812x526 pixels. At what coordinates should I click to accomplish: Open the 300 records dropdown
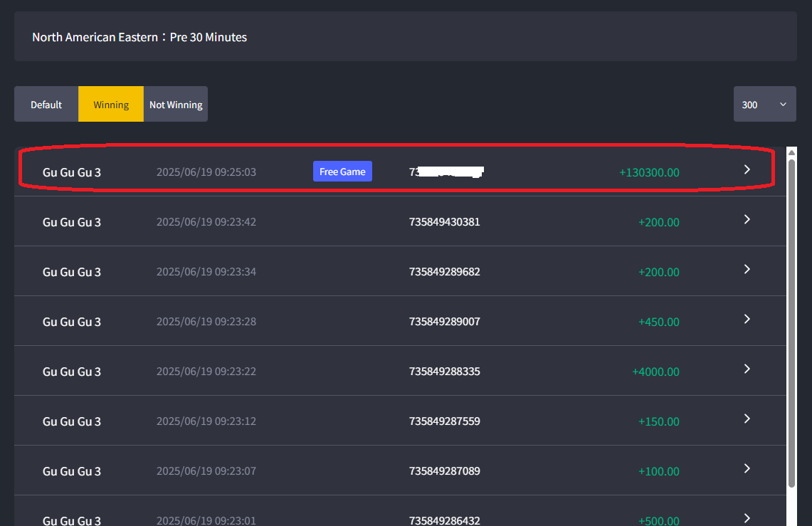764,104
